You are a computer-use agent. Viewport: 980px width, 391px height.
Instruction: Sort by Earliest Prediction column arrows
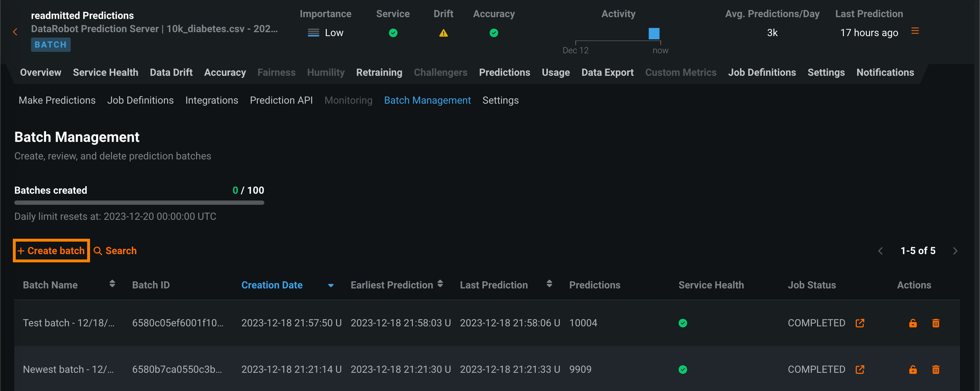point(440,284)
